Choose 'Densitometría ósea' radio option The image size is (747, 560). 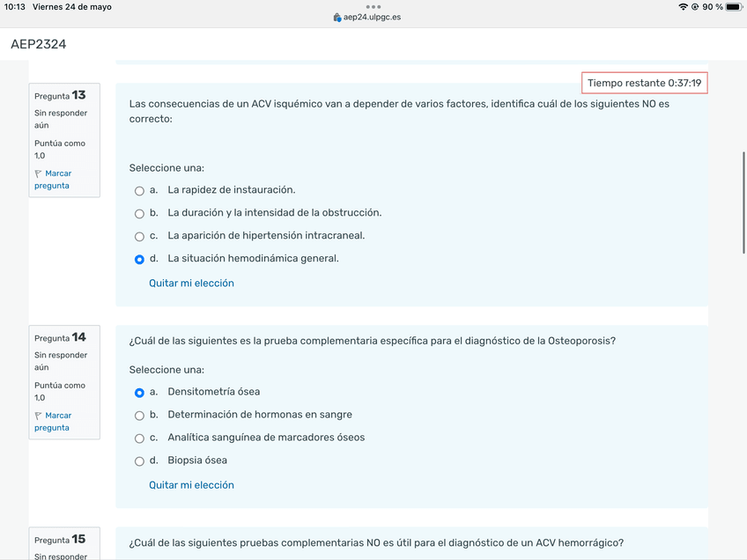point(139,393)
